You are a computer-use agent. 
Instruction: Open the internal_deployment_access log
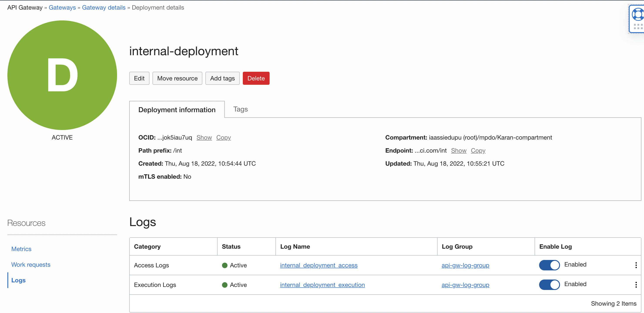[x=319, y=265]
